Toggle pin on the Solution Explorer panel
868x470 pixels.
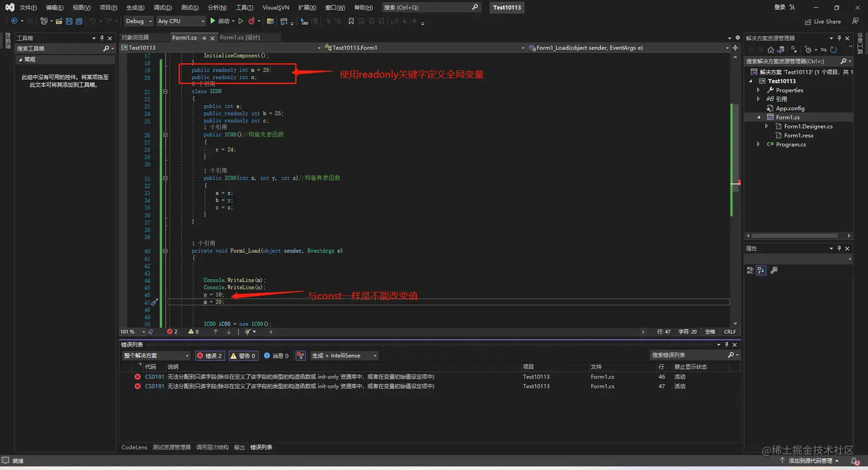tap(839, 38)
